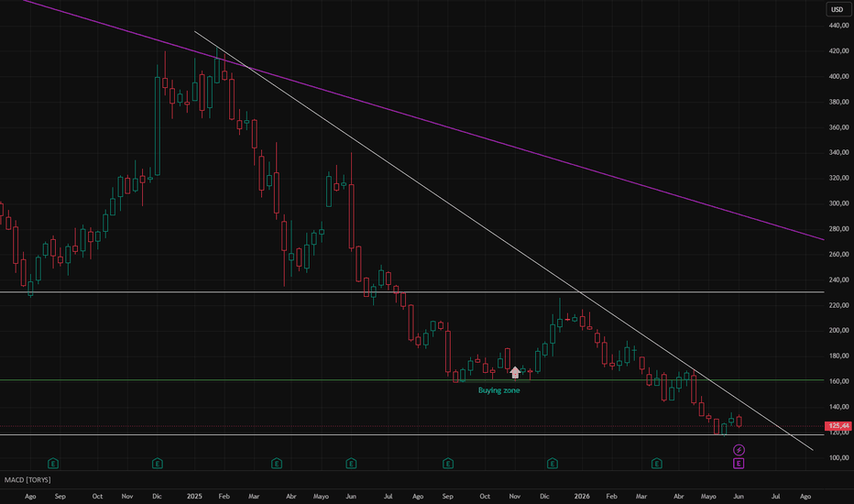Screen dimensions: 854x504
Task: Click the 400,00 price axis label
Action: 838,76
